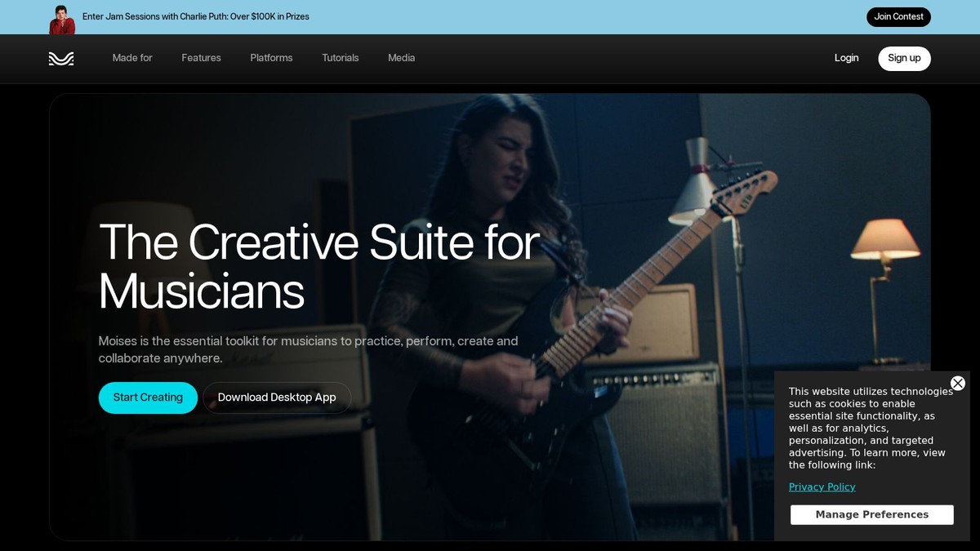The image size is (980, 551).
Task: Select Media in the navigation bar
Action: point(401,58)
